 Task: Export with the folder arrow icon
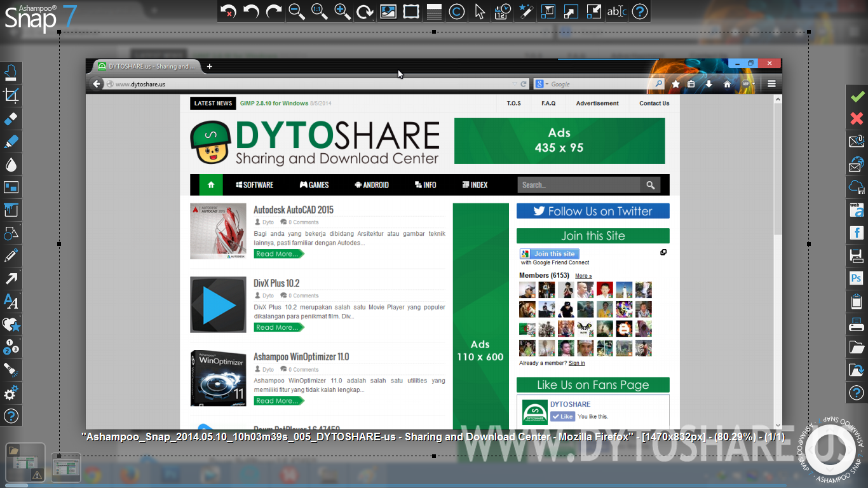(857, 370)
